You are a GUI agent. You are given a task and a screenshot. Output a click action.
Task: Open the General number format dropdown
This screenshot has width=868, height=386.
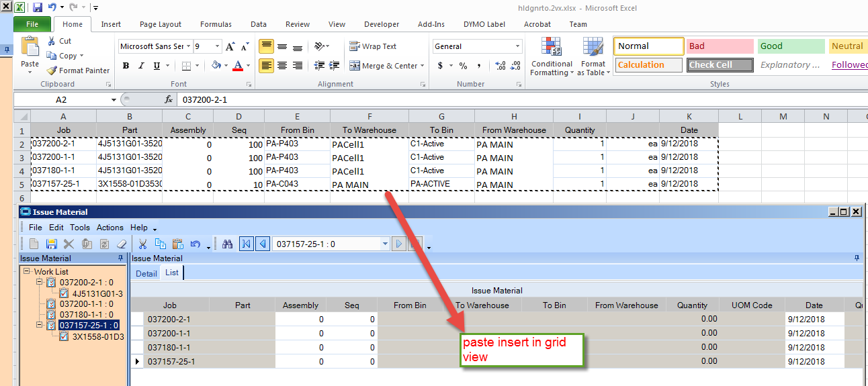coord(517,46)
